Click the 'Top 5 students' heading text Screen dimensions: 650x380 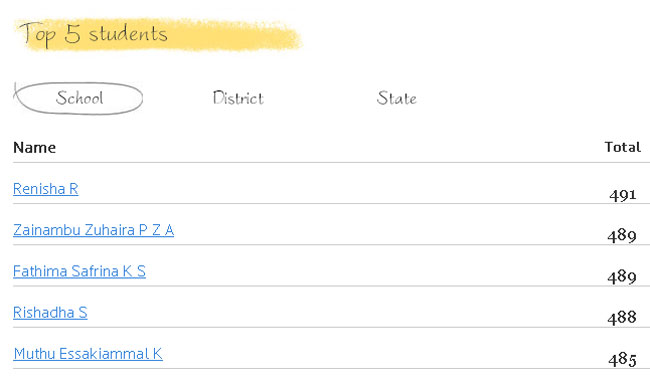coord(93,34)
